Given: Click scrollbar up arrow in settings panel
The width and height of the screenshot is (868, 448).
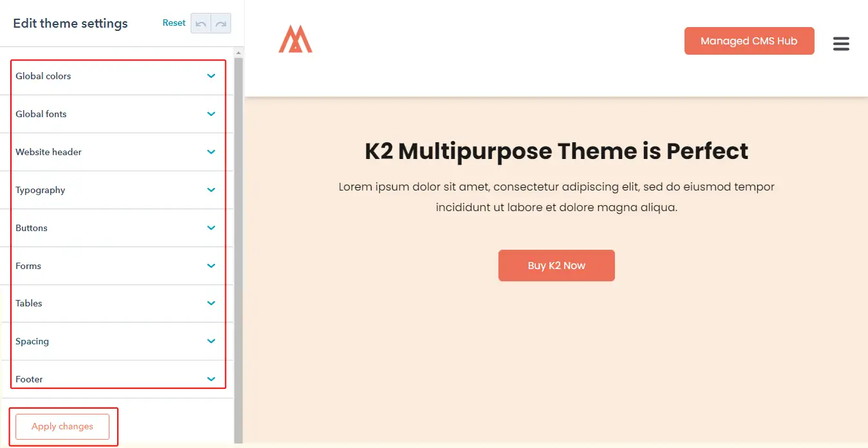Looking at the screenshot, I should tap(238, 53).
